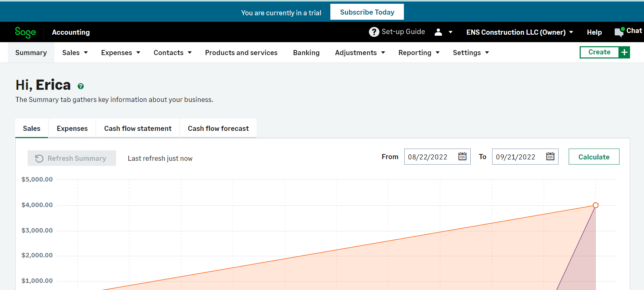The image size is (644, 290).
Task: Switch to the Cash flow statement tab
Action: pyautogui.click(x=138, y=129)
